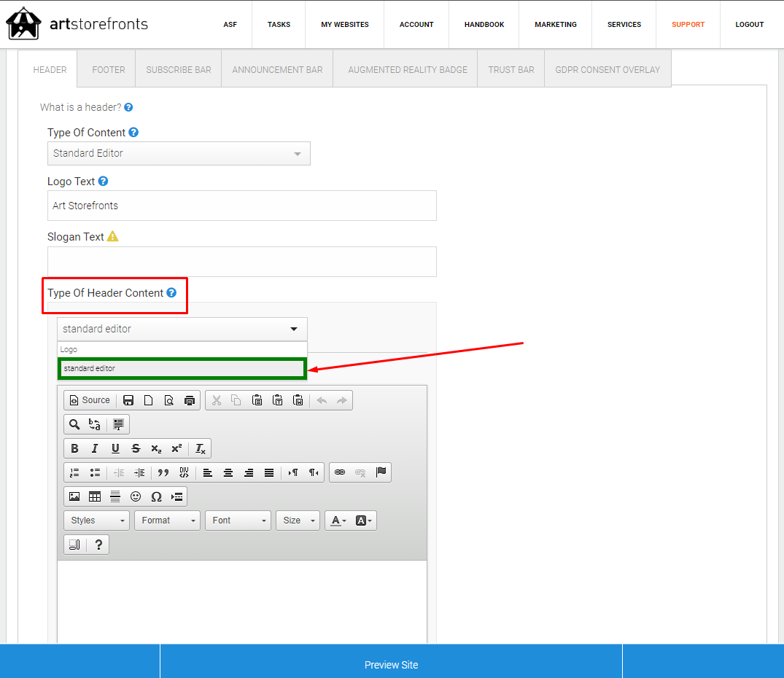The height and width of the screenshot is (678, 784).
Task: Click the Create Div Container icon
Action: tap(184, 472)
